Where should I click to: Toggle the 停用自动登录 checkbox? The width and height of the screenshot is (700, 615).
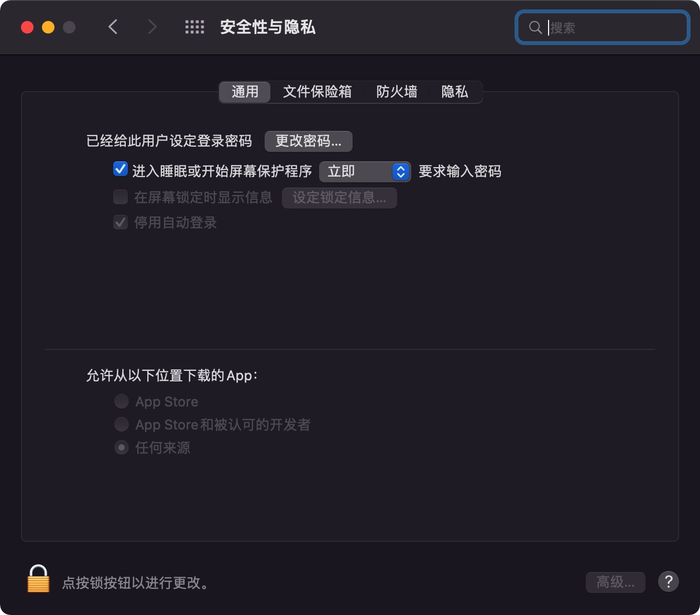click(x=121, y=222)
